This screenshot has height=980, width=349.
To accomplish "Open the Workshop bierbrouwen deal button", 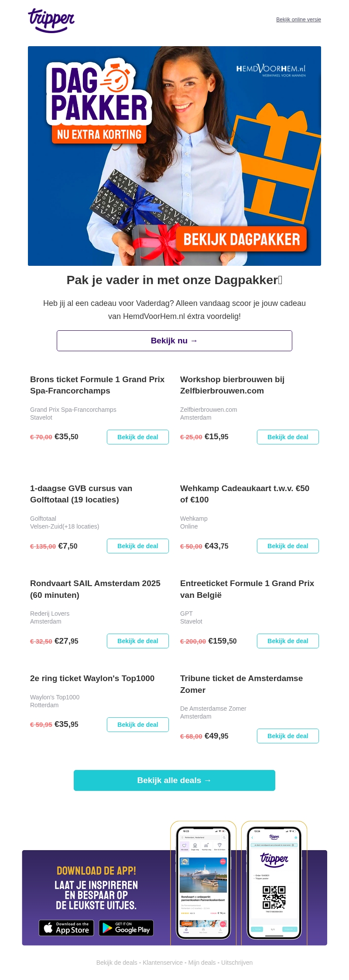I will 287,437.
